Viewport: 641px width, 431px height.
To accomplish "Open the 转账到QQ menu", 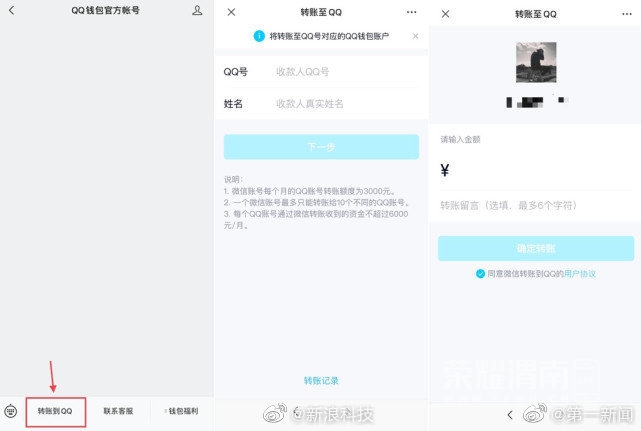I will pyautogui.click(x=56, y=411).
